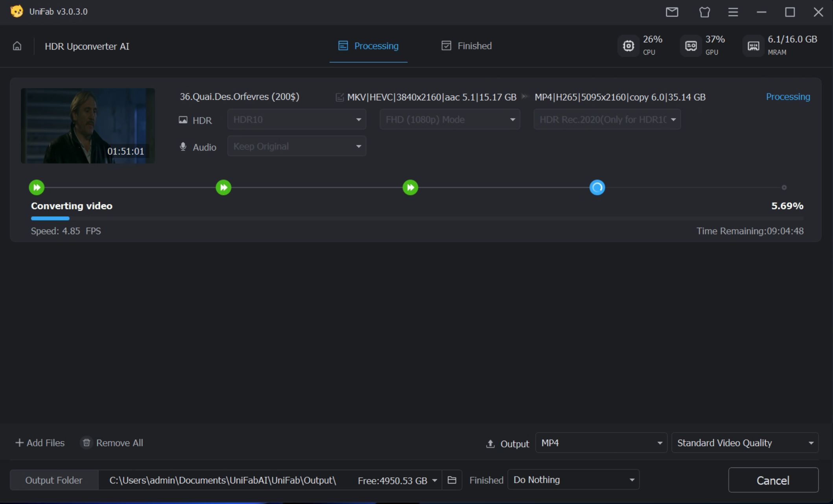Open the hamburger menu icon

733,12
